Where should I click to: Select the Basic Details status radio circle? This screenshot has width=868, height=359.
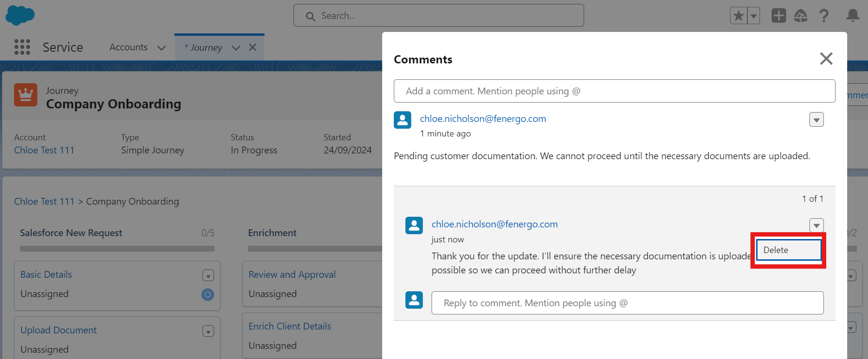208,294
